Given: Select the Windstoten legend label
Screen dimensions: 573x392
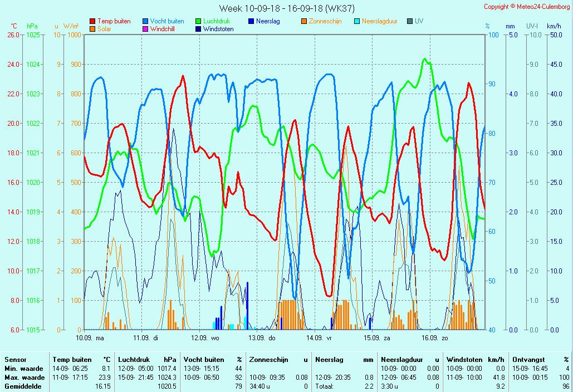Looking at the screenshot, I should 218,29.
